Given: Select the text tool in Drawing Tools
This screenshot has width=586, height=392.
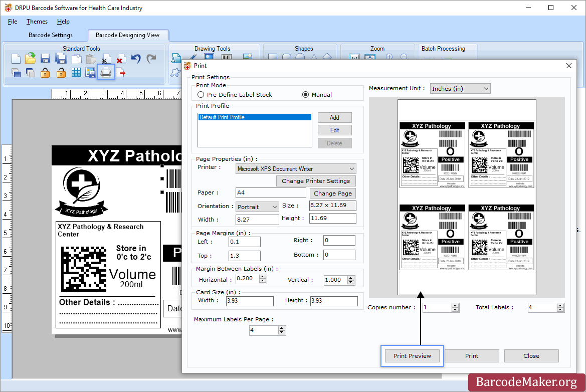Looking at the screenshot, I should (175, 58).
